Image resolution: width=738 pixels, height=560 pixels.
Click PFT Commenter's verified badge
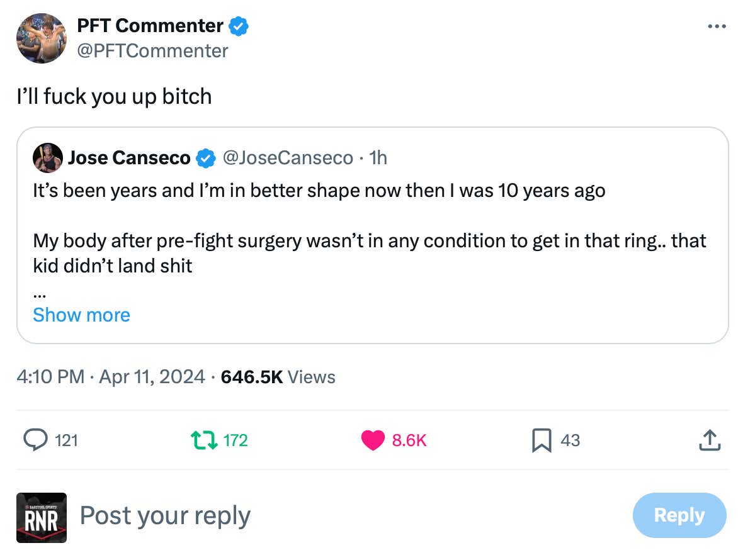pos(238,25)
